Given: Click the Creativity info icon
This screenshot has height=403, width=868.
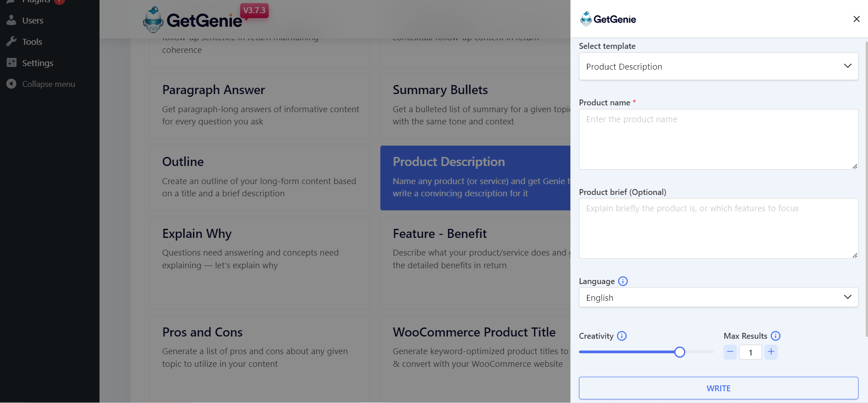Looking at the screenshot, I should (x=622, y=336).
